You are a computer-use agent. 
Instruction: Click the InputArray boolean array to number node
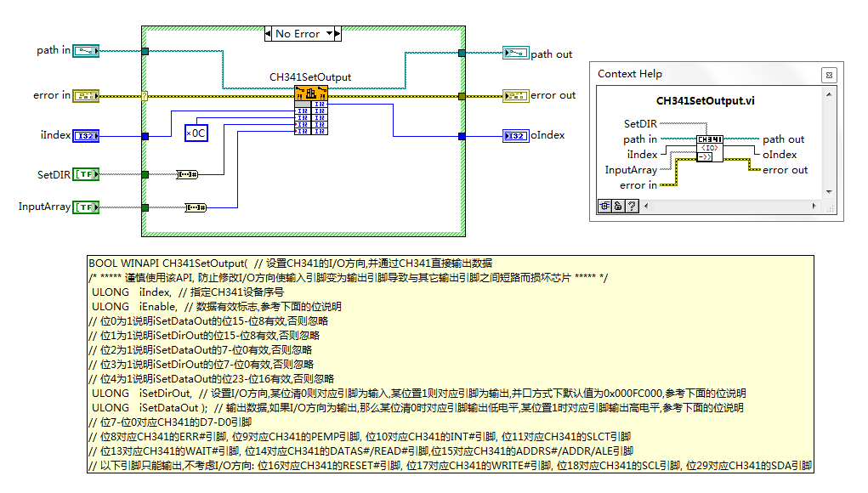pyautogui.click(x=196, y=207)
